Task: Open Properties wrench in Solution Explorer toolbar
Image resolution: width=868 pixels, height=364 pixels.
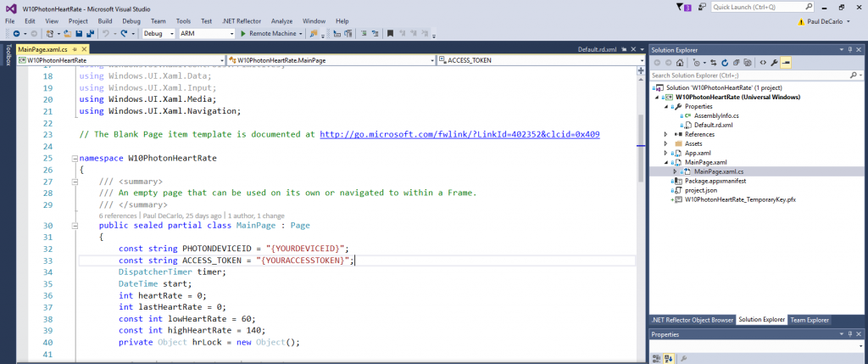Action: coord(775,63)
